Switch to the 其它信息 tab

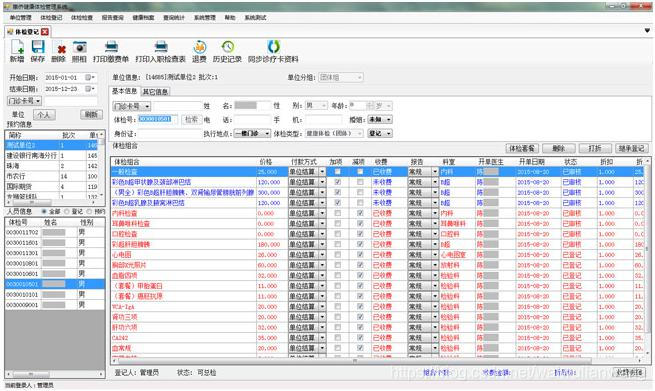tap(155, 91)
